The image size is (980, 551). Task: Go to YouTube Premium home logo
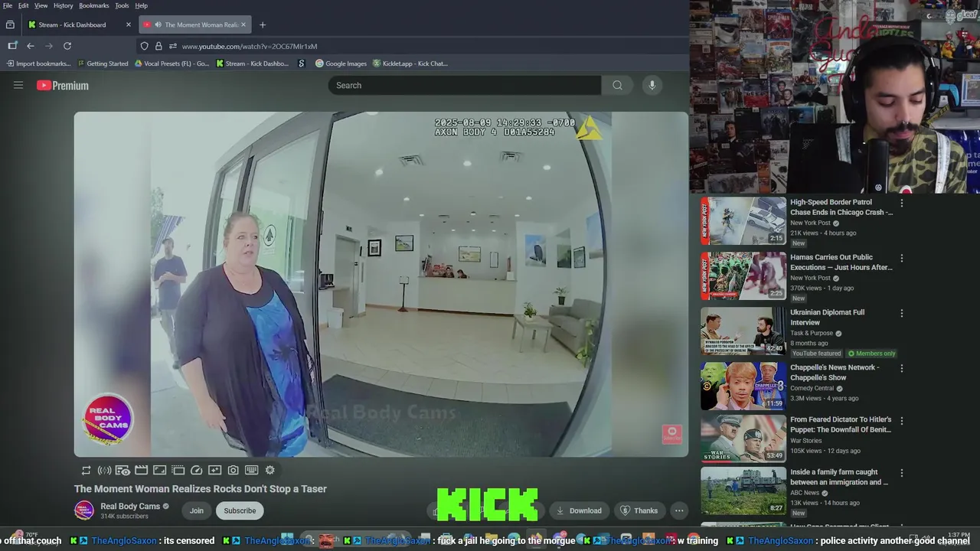click(x=62, y=86)
